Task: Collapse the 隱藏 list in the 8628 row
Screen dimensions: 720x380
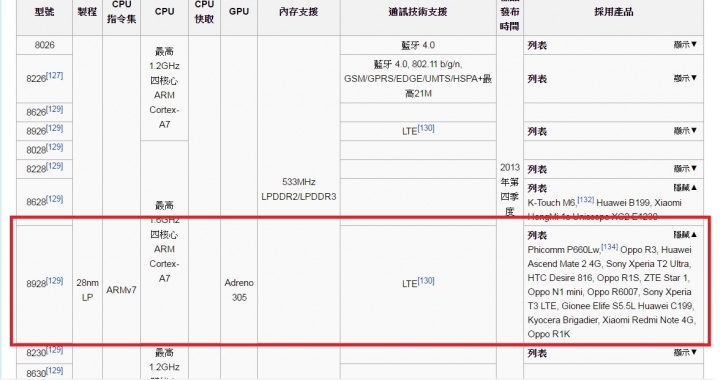Action: [x=685, y=188]
